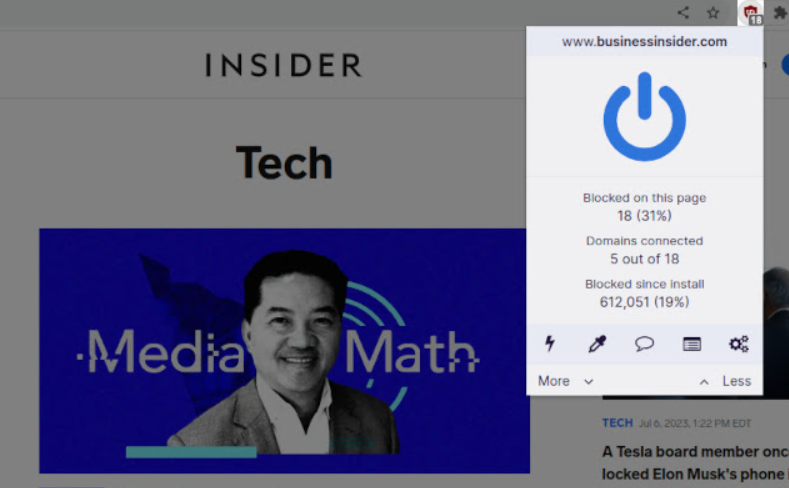Open the Tesla board member article headline

point(695,463)
